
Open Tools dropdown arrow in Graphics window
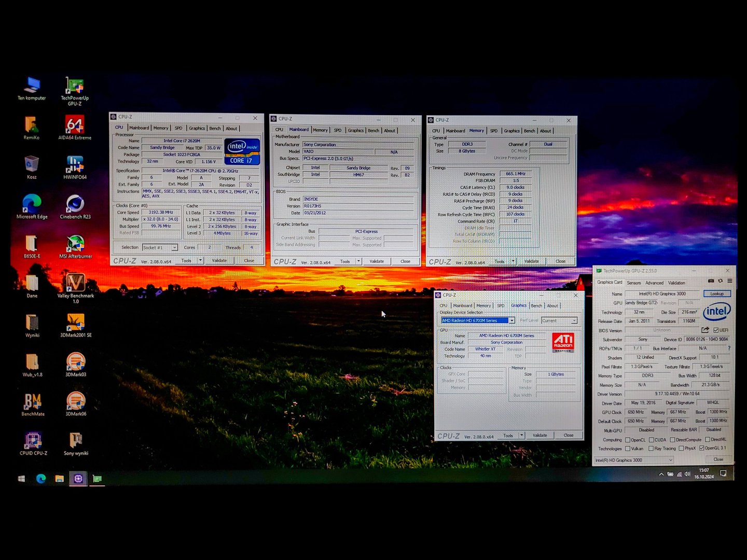click(522, 436)
